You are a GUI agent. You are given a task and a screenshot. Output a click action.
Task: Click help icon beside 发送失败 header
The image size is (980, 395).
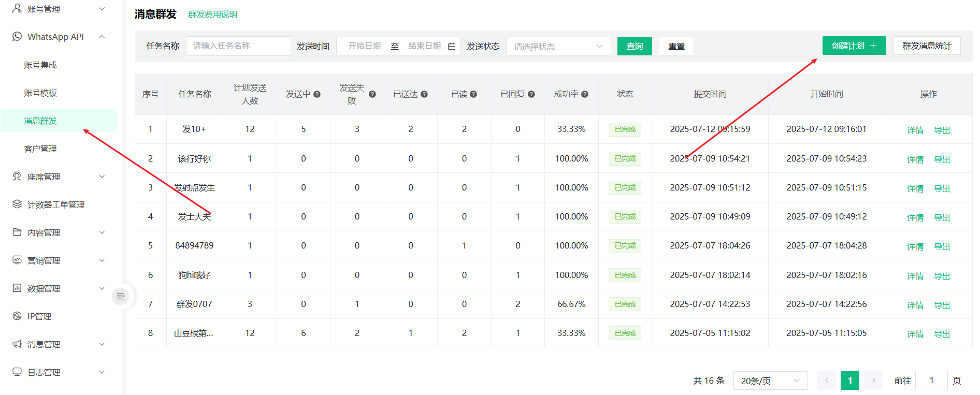click(x=372, y=94)
